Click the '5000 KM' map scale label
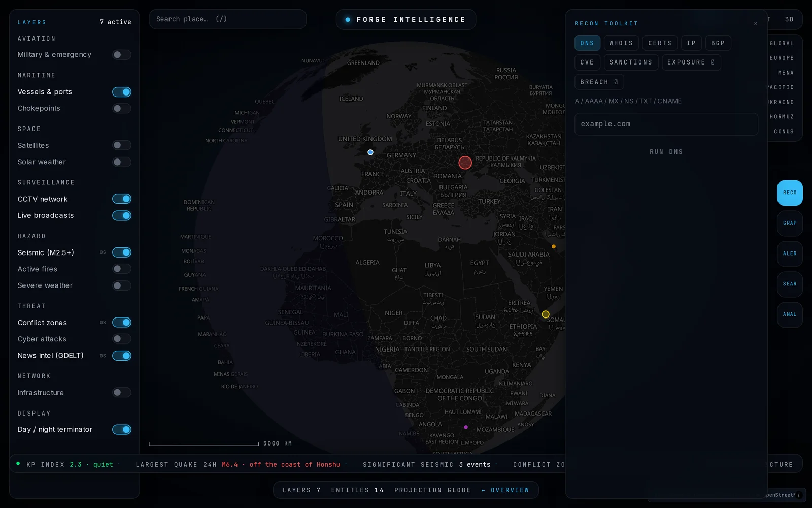Image resolution: width=812 pixels, height=508 pixels. tap(278, 443)
